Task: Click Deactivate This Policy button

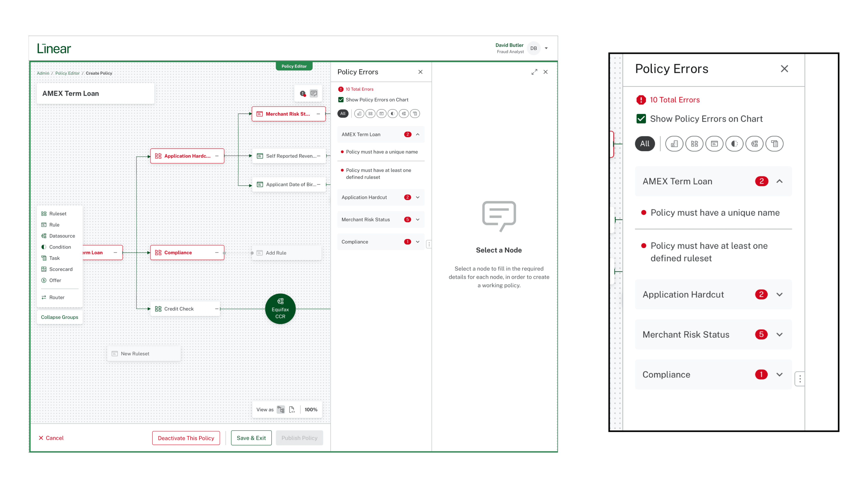Action: coord(186,438)
